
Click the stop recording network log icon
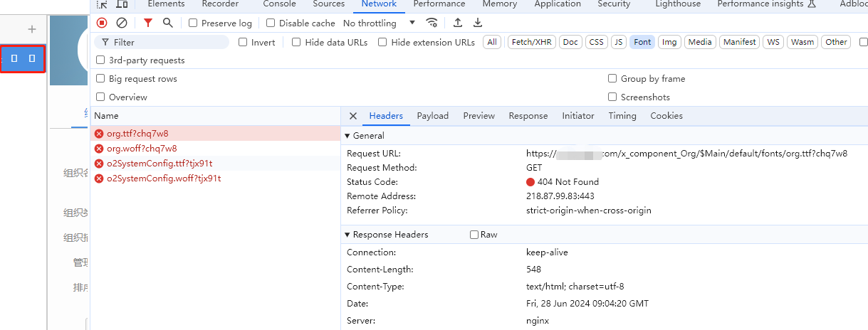point(102,23)
